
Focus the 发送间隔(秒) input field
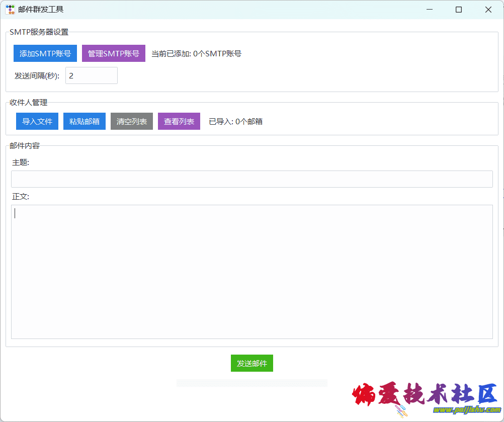[x=91, y=75]
